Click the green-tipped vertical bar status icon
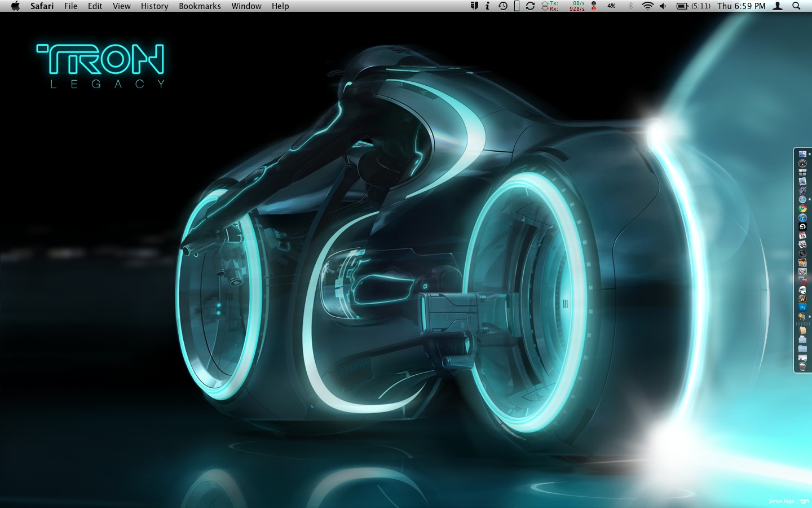This screenshot has height=508, width=812. (517, 6)
